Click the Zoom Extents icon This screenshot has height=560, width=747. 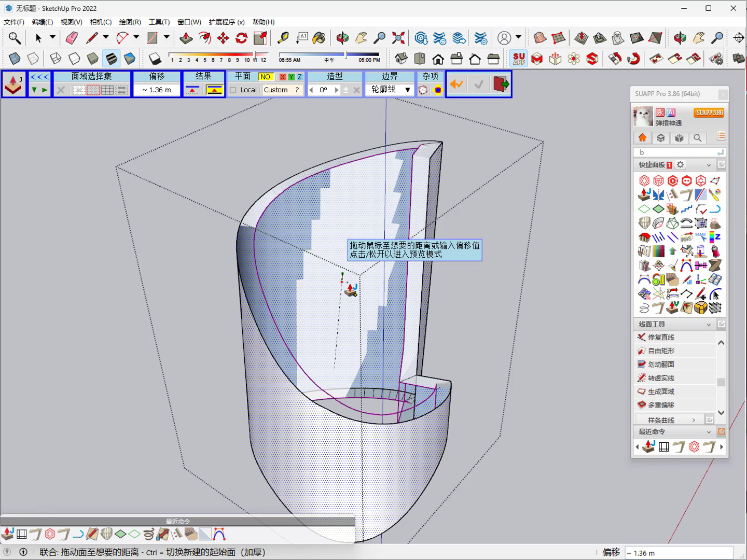point(398,38)
